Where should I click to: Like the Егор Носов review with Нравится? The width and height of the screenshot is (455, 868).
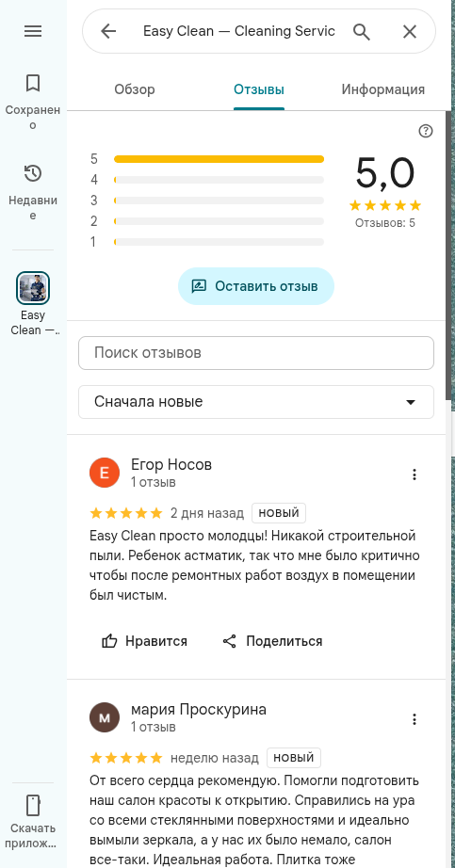[145, 641]
